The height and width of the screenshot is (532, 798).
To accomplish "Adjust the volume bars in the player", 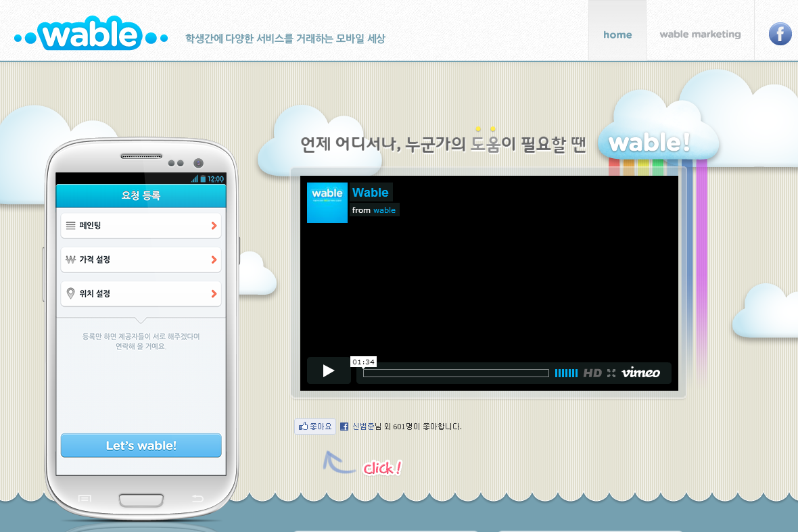I will pos(566,372).
